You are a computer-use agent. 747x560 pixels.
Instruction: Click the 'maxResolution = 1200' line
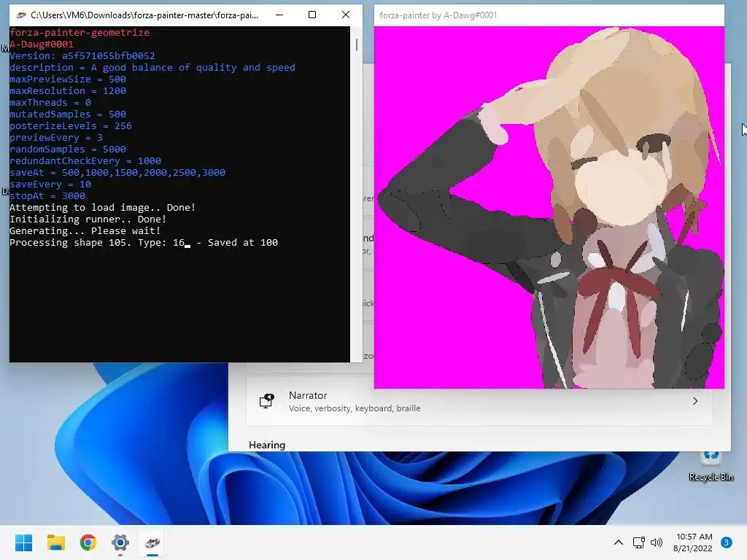[x=68, y=91]
